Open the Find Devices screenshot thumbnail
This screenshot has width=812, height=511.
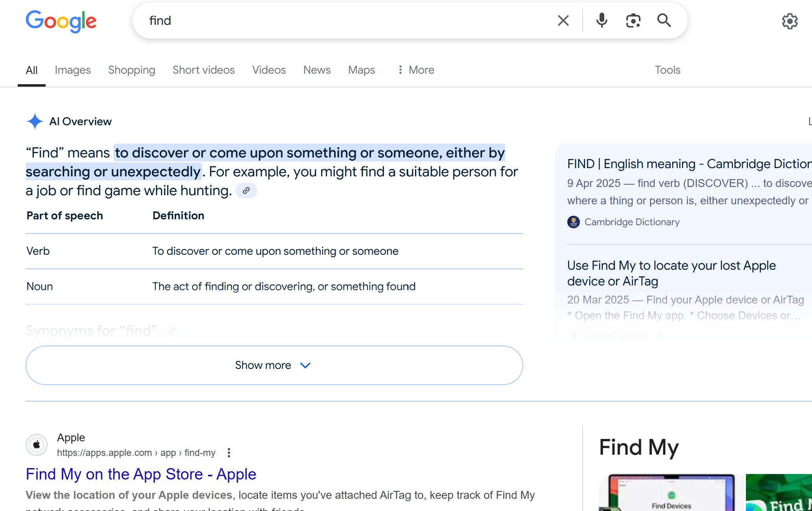(x=670, y=492)
